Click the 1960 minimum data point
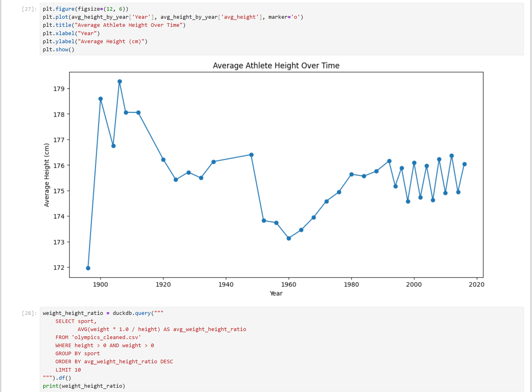 point(289,238)
